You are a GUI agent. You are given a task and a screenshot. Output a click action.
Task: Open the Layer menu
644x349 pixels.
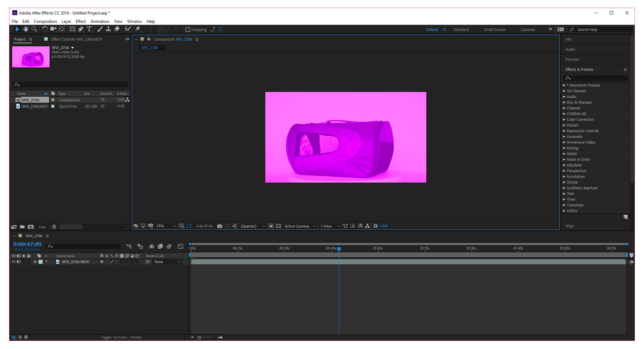(x=66, y=21)
